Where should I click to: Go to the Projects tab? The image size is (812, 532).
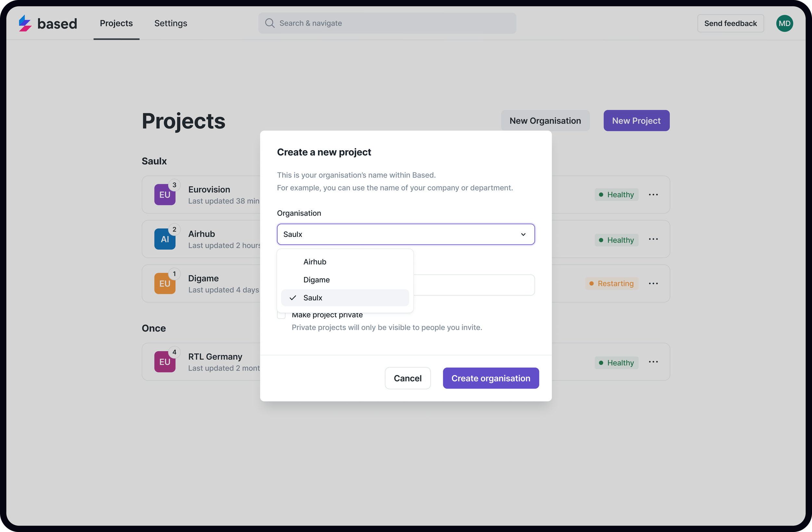point(116,23)
